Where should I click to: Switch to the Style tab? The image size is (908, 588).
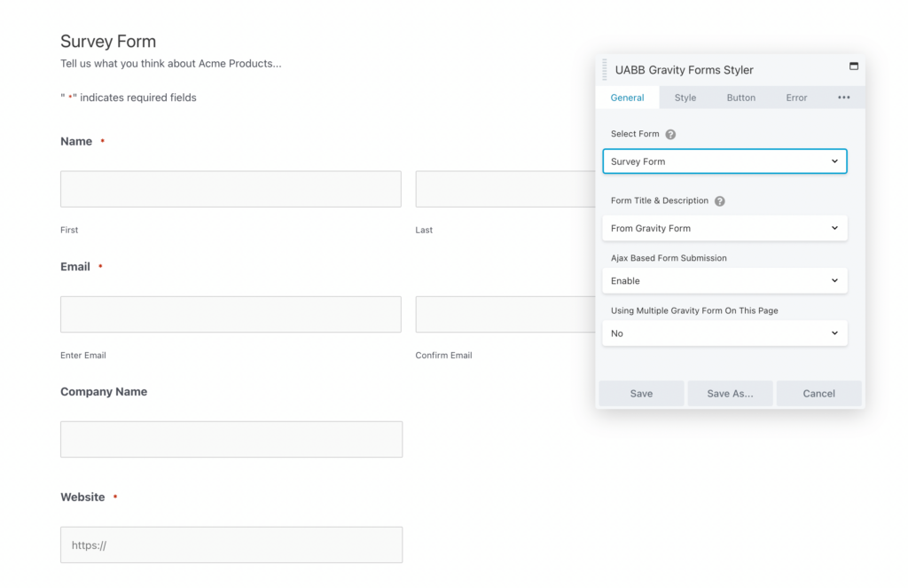pyautogui.click(x=685, y=98)
